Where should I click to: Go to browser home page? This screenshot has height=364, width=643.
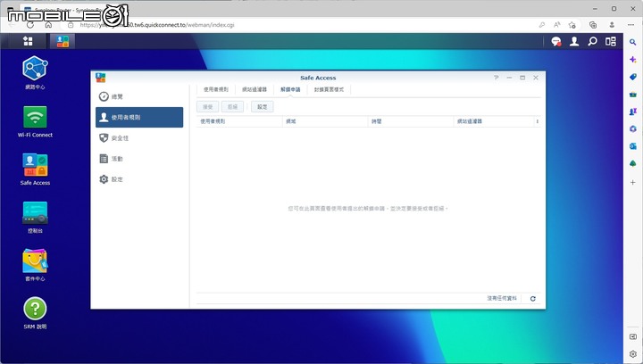click(x=48, y=25)
